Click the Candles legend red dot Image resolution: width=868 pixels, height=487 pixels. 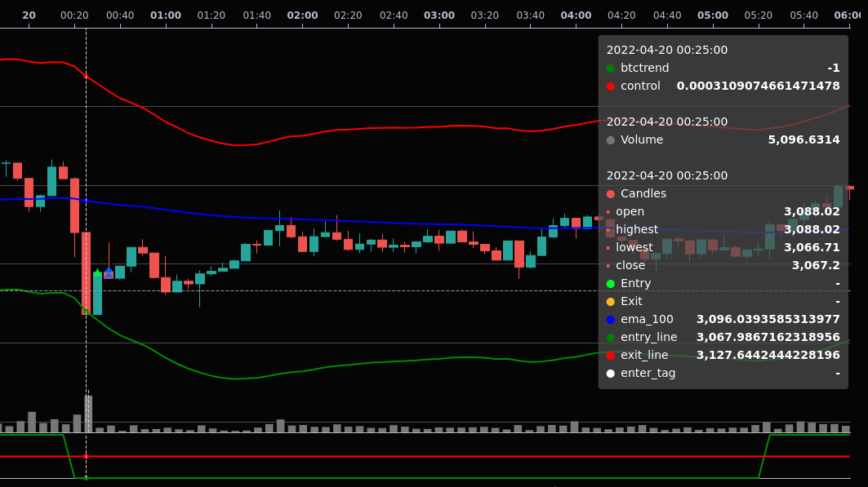(610, 193)
